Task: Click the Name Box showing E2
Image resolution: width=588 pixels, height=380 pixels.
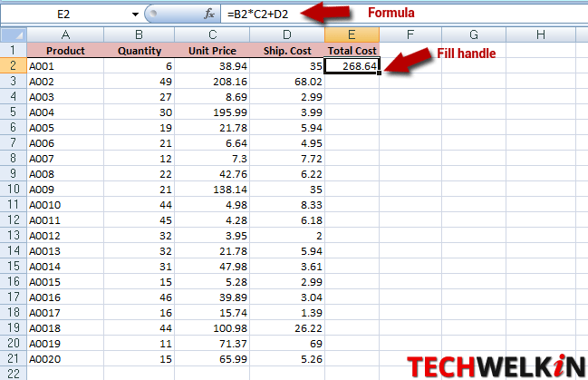Action: coord(63,15)
